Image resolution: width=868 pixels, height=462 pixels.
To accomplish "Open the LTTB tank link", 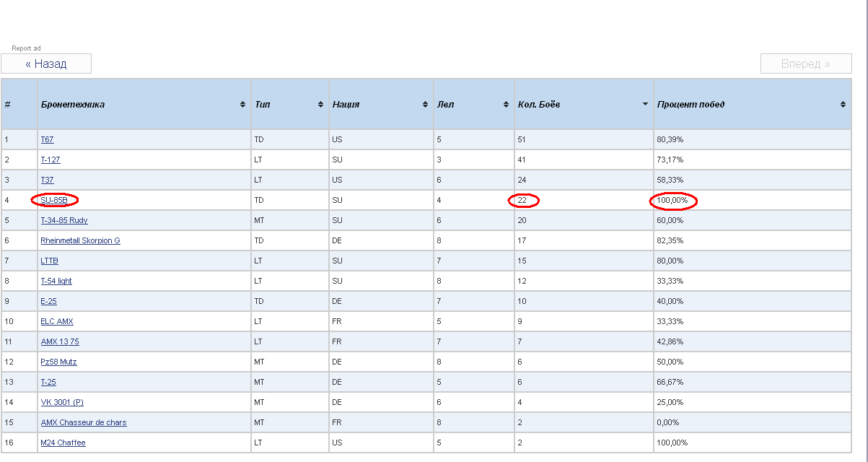I will coord(49,261).
